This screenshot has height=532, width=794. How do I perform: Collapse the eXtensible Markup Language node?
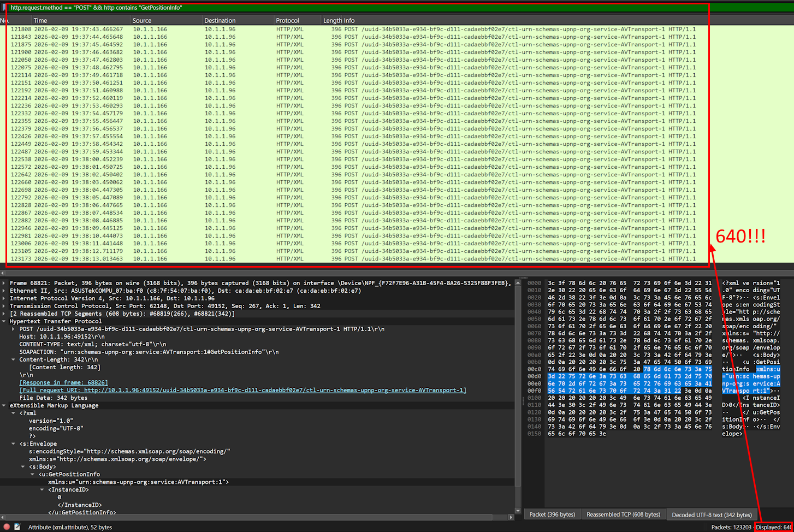click(x=4, y=405)
